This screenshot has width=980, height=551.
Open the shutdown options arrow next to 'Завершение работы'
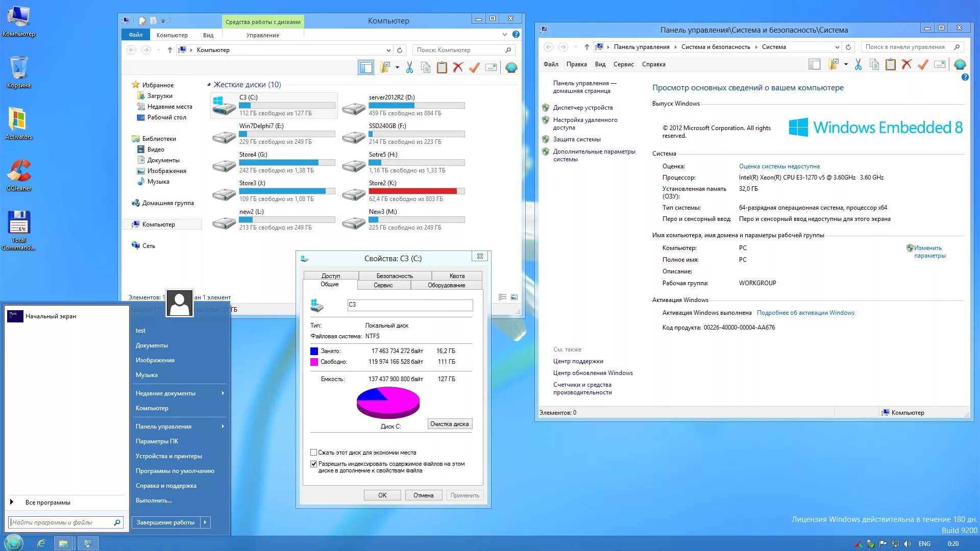(x=205, y=522)
